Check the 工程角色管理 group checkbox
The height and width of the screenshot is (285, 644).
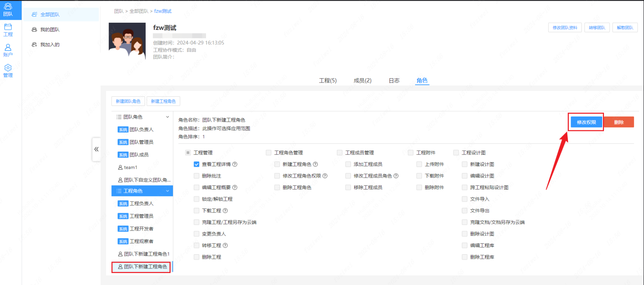click(268, 153)
